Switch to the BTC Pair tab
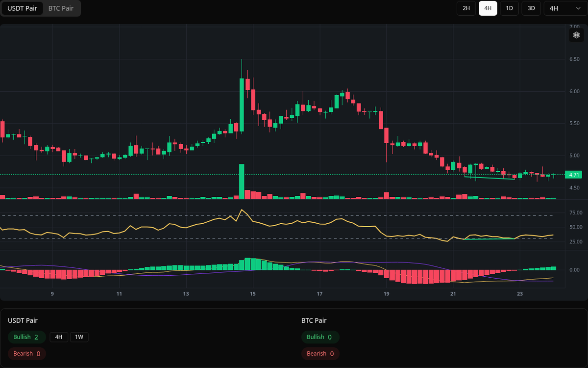 [61, 8]
